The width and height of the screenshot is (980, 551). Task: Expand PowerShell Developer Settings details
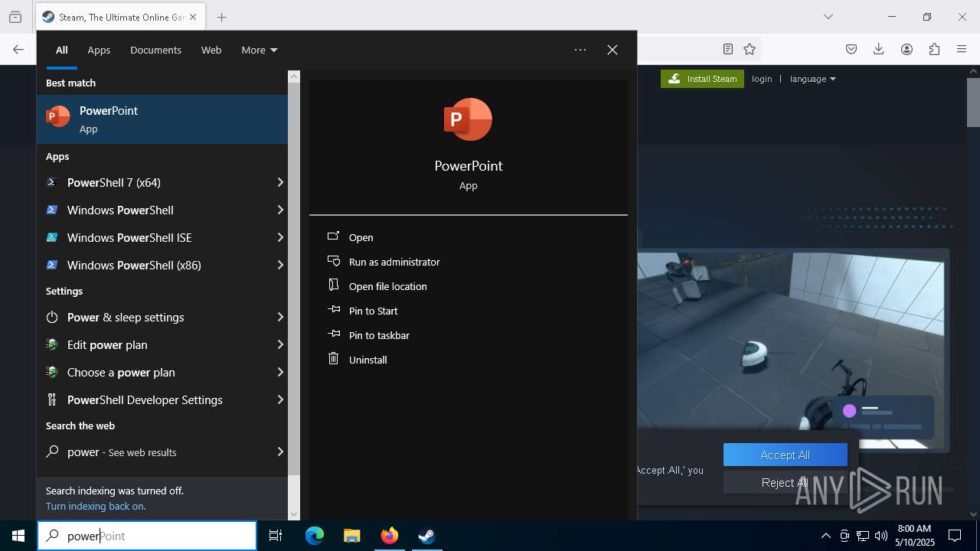click(280, 399)
